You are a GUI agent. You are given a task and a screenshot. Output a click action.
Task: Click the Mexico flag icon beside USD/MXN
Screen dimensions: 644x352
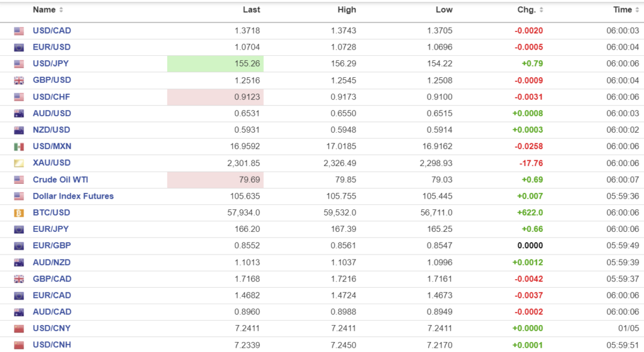19,146
